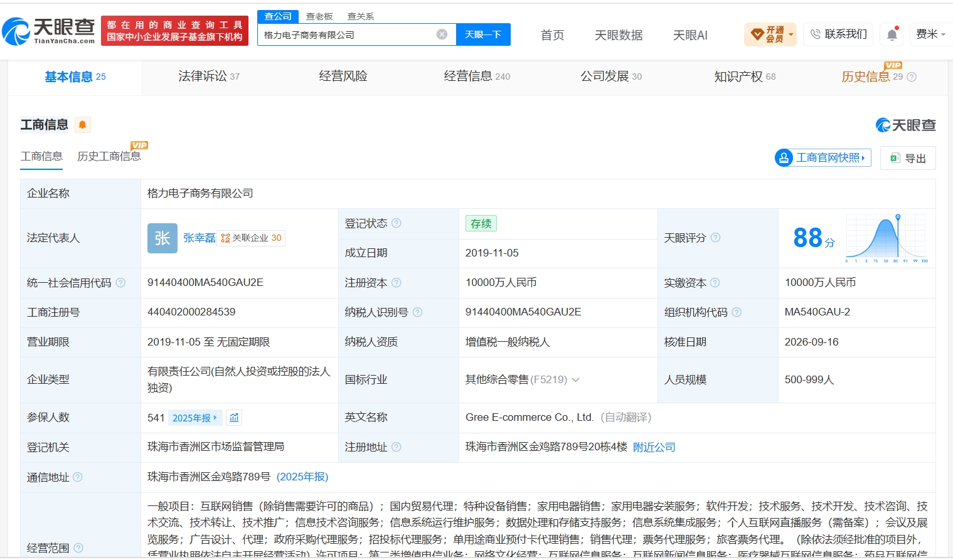Open the 参保人数 trend chart icon
953x560 pixels.
pos(234,418)
